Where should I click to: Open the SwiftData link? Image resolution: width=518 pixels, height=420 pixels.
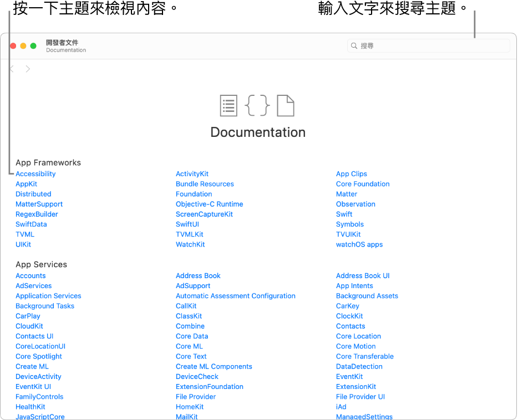pos(31,224)
